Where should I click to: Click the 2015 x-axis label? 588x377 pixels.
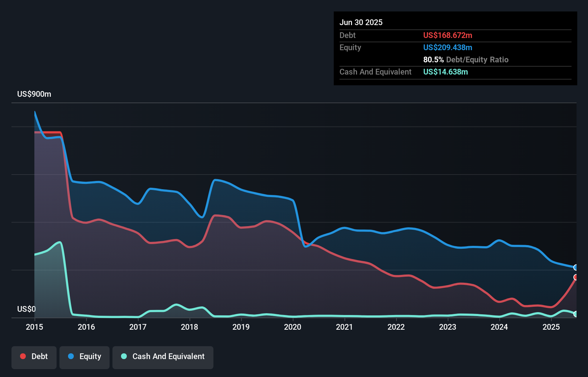tap(34, 327)
